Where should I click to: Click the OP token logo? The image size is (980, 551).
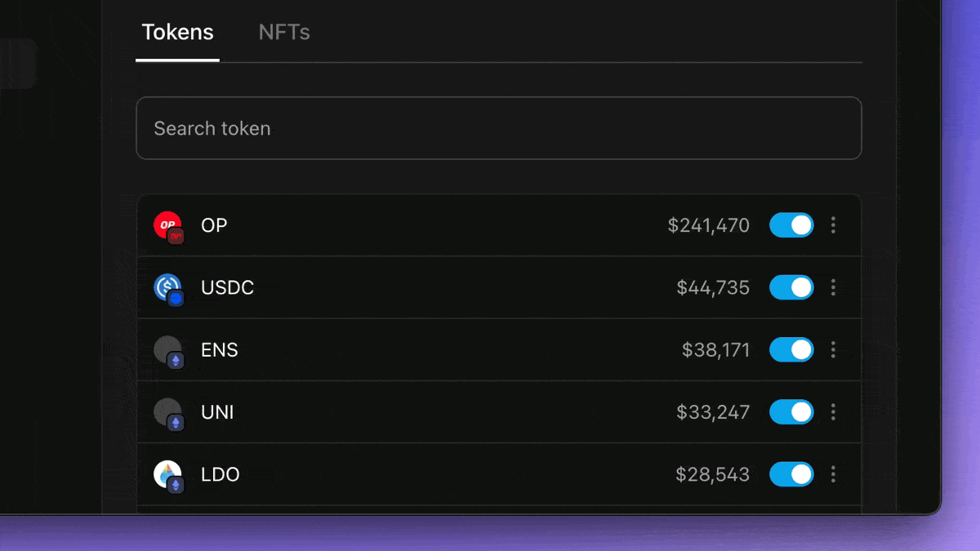168,226
